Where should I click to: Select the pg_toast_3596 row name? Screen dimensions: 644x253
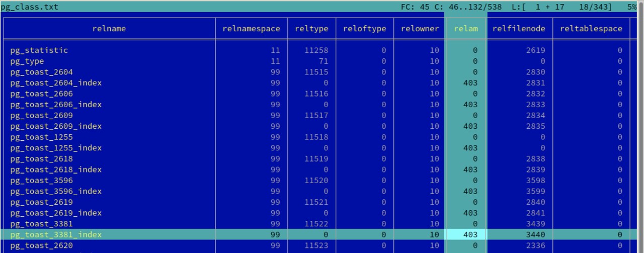pyautogui.click(x=42, y=181)
